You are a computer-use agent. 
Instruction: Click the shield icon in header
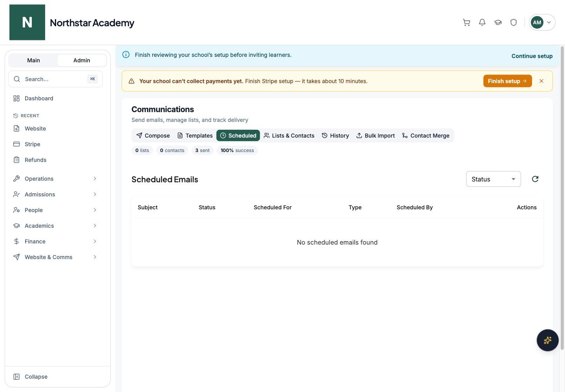(514, 22)
